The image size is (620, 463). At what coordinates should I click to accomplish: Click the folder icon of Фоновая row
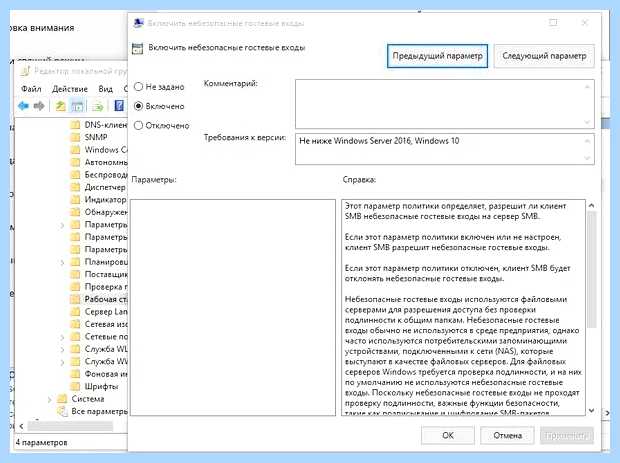[75, 374]
